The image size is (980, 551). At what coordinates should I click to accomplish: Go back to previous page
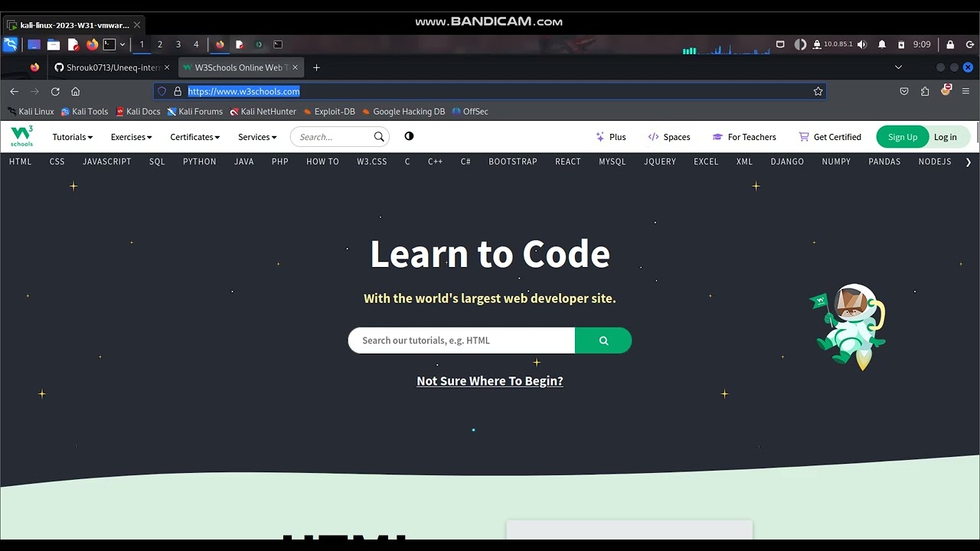[x=14, y=91]
